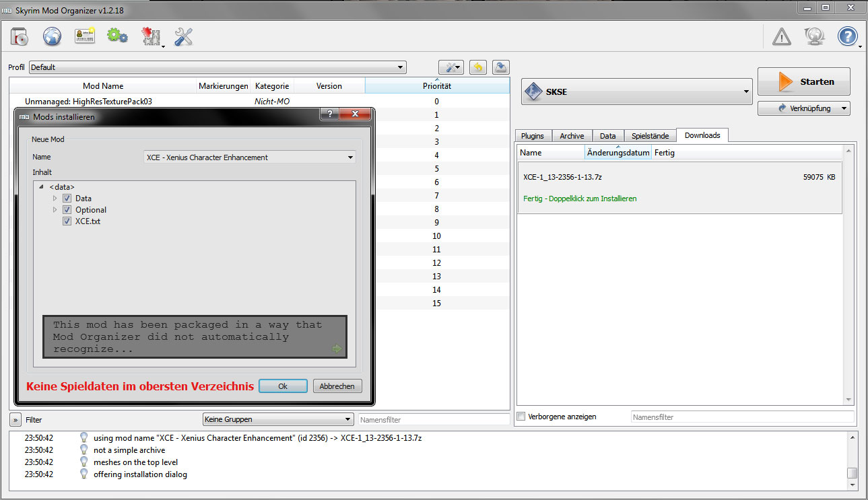Open the profiles ID card icon

[85, 37]
